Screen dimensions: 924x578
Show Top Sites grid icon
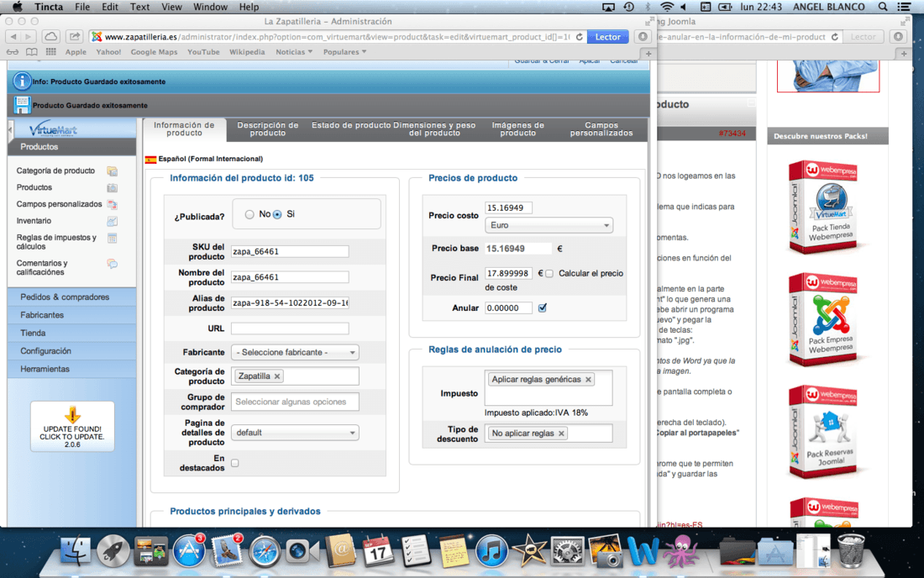point(51,52)
